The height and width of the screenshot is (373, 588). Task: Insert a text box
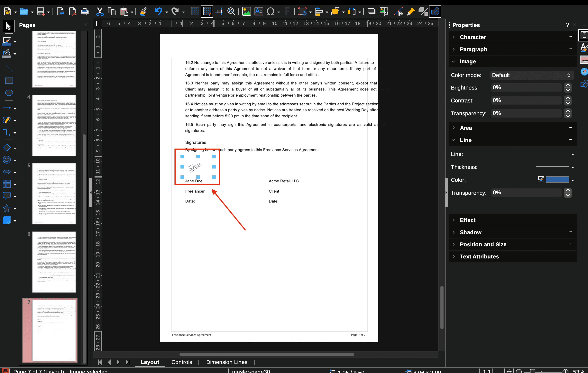259,12
